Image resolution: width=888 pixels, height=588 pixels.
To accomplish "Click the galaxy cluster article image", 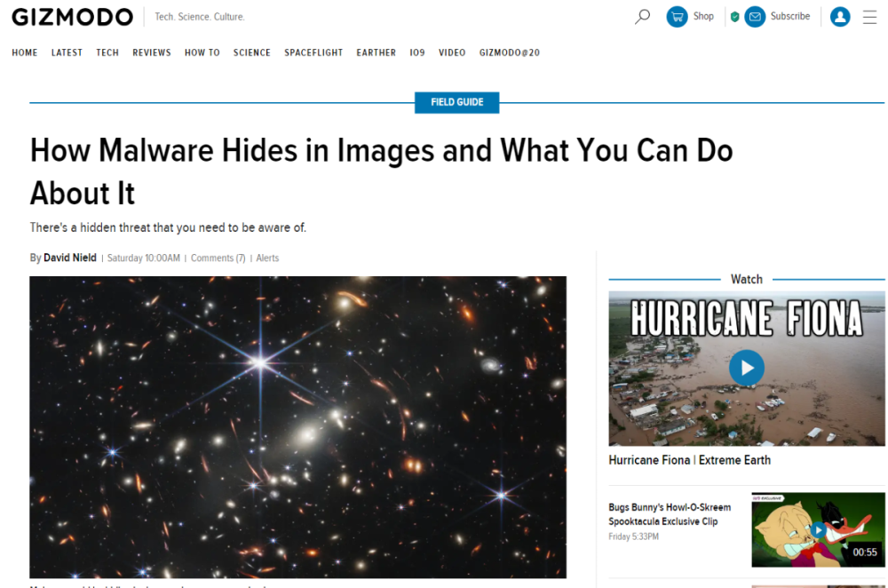I will click(297, 423).
